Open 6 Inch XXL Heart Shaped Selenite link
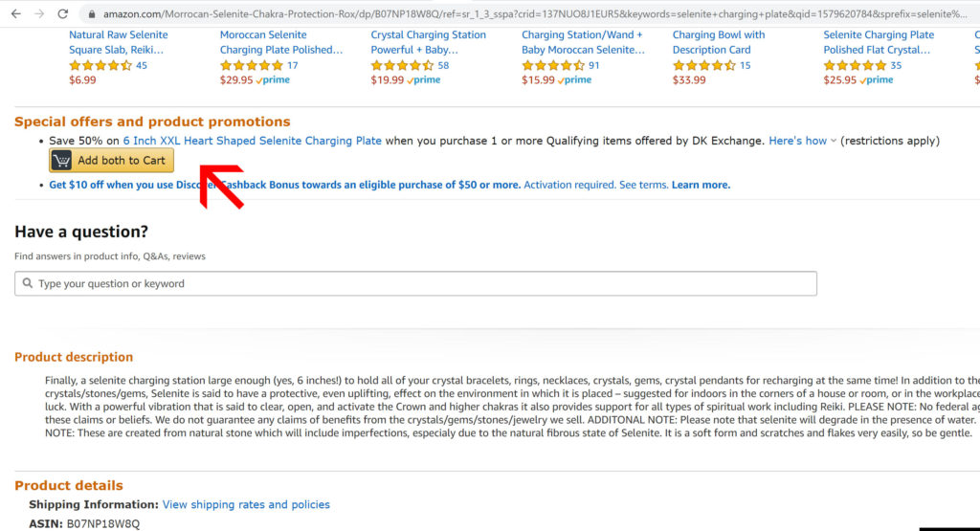 click(252, 141)
